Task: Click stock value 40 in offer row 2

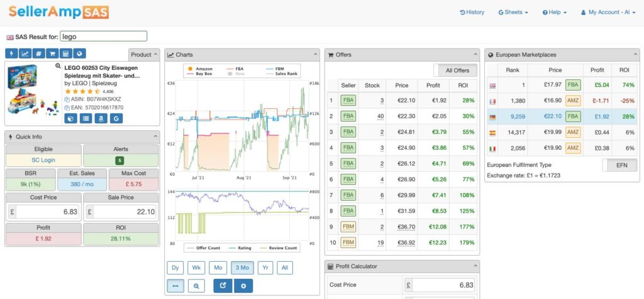Action: [x=380, y=116]
